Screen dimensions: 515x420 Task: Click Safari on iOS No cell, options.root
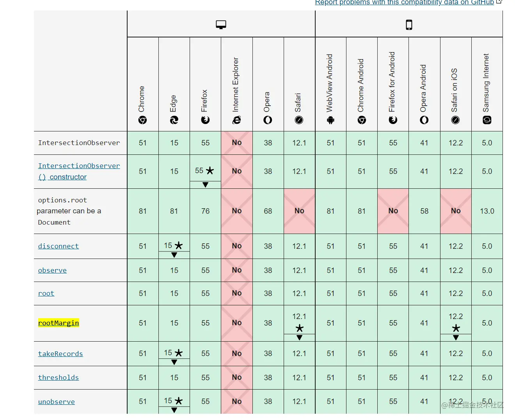click(456, 211)
